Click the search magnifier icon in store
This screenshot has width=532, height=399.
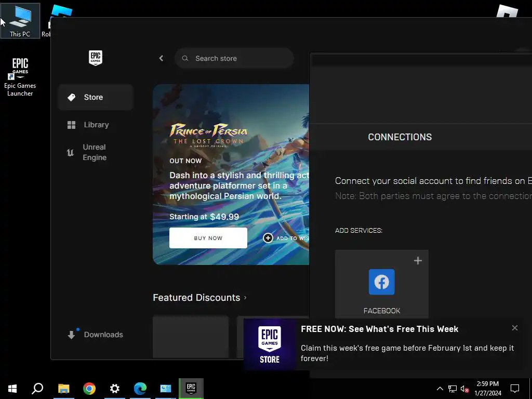(x=185, y=58)
